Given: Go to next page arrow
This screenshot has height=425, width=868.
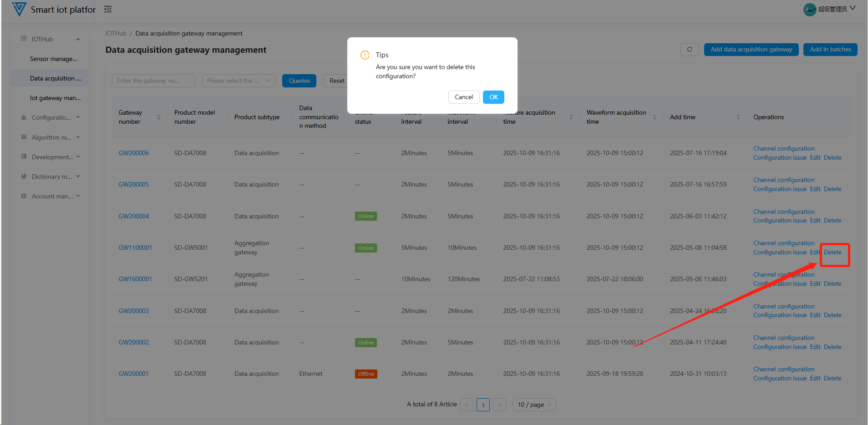Looking at the screenshot, I should [499, 405].
